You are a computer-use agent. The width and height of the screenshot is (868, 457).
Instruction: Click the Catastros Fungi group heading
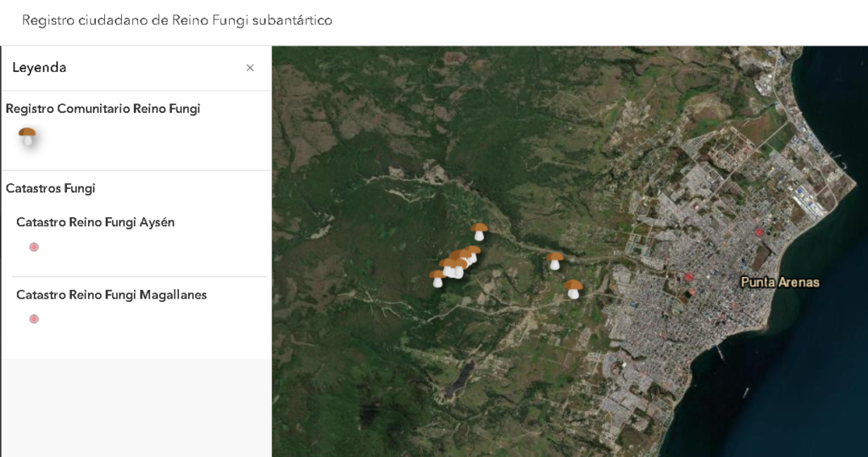(x=50, y=188)
